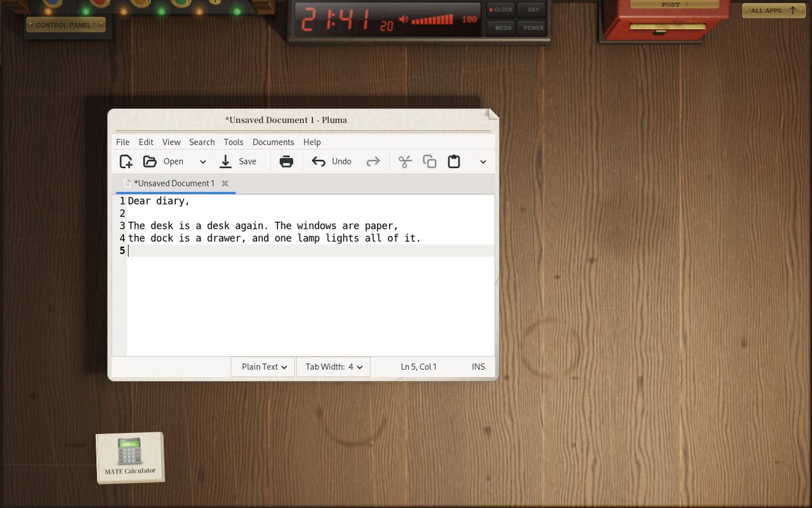Click in the empty line 5 of the editor

click(x=311, y=251)
